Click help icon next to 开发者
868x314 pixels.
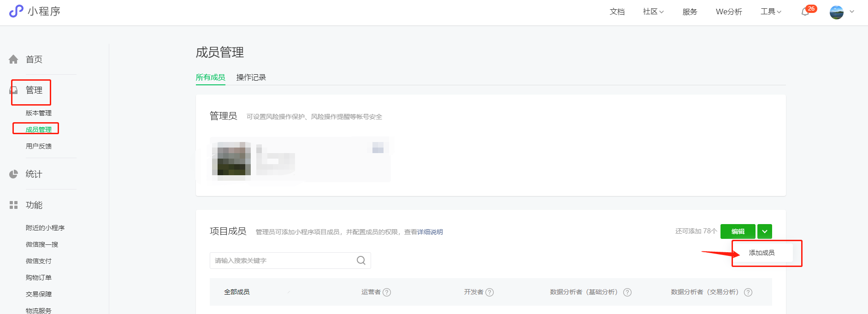[490, 292]
